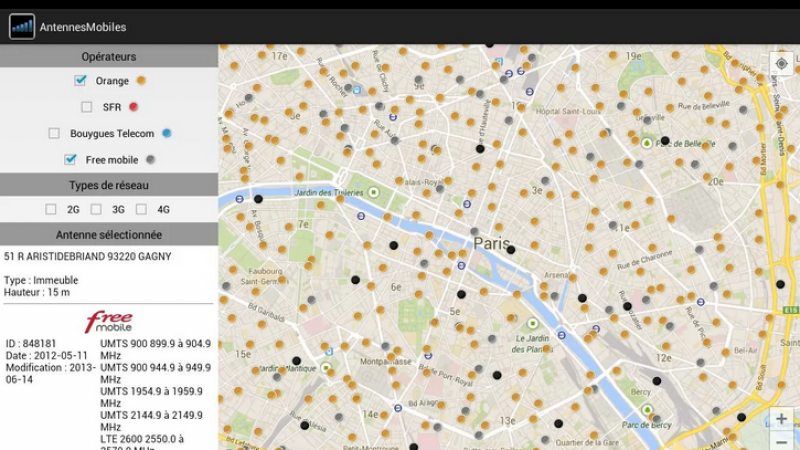The image size is (800, 450).
Task: Click the Paris city label on map
Action: tap(491, 243)
